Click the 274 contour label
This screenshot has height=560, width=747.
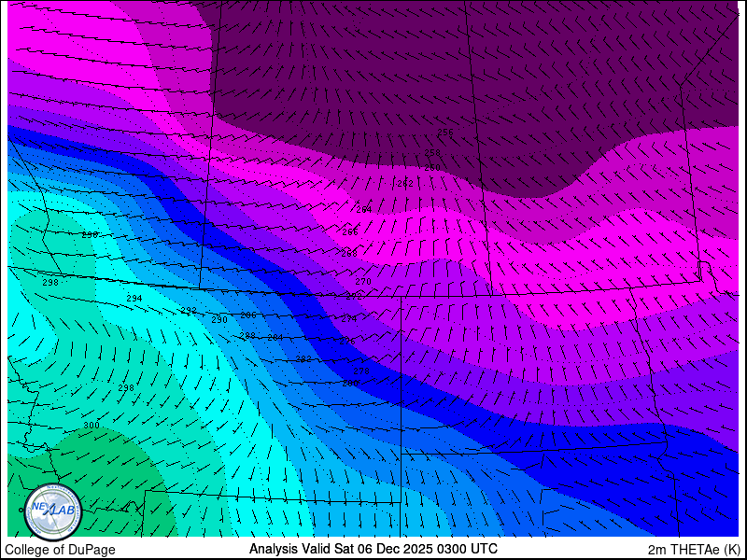click(x=348, y=319)
